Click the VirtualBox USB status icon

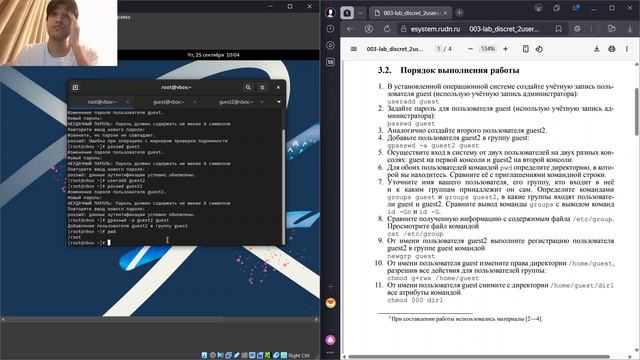click(x=237, y=356)
